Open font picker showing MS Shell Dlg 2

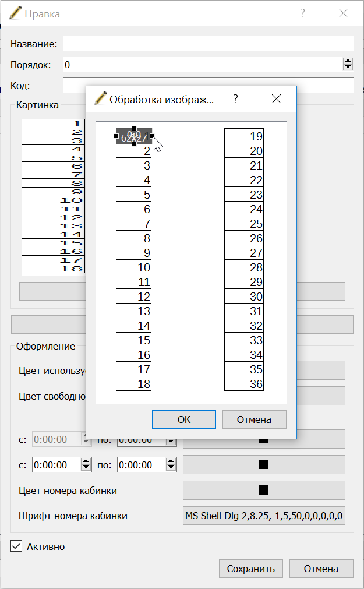tap(264, 516)
